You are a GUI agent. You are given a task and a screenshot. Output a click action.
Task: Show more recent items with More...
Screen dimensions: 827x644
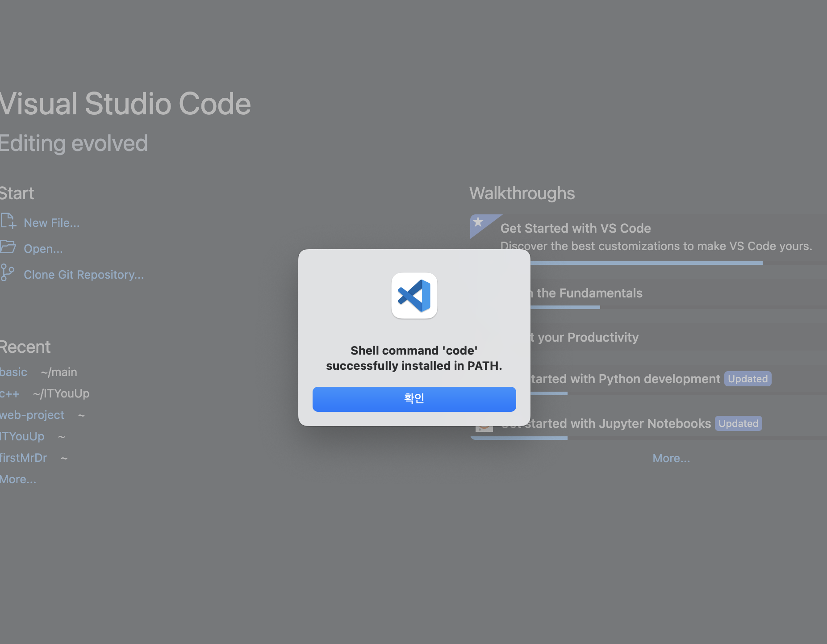click(x=18, y=479)
